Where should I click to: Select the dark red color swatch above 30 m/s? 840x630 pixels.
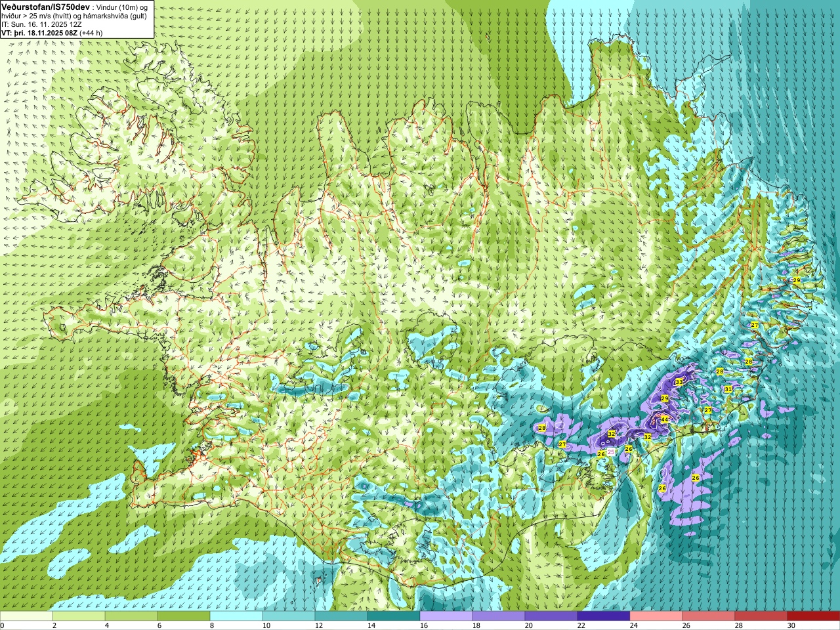[814, 616]
